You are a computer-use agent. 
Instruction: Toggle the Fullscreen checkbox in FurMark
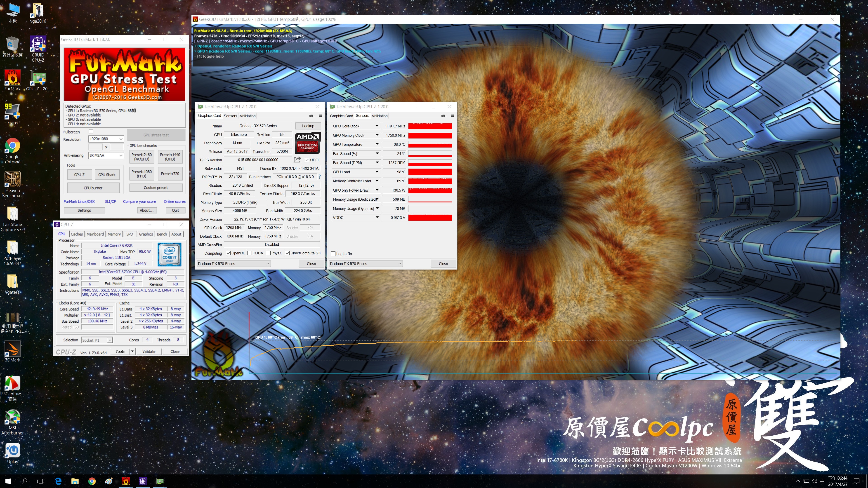(x=91, y=132)
